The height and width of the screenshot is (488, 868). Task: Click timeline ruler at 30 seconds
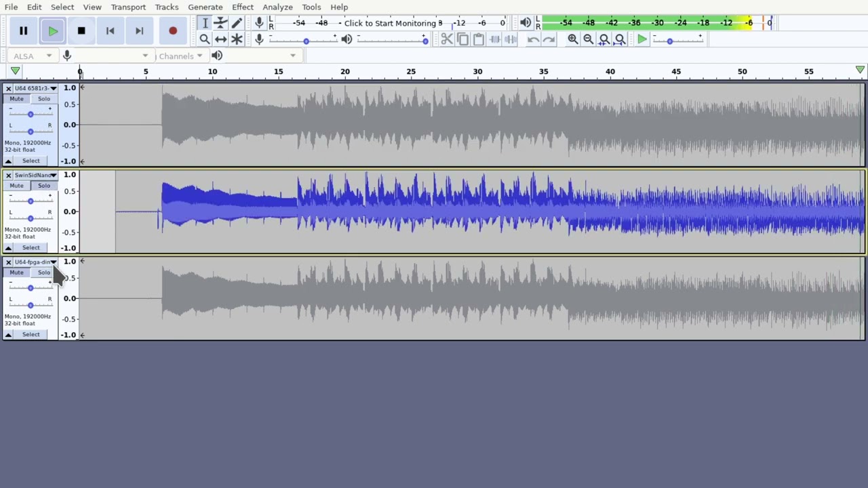pyautogui.click(x=477, y=72)
